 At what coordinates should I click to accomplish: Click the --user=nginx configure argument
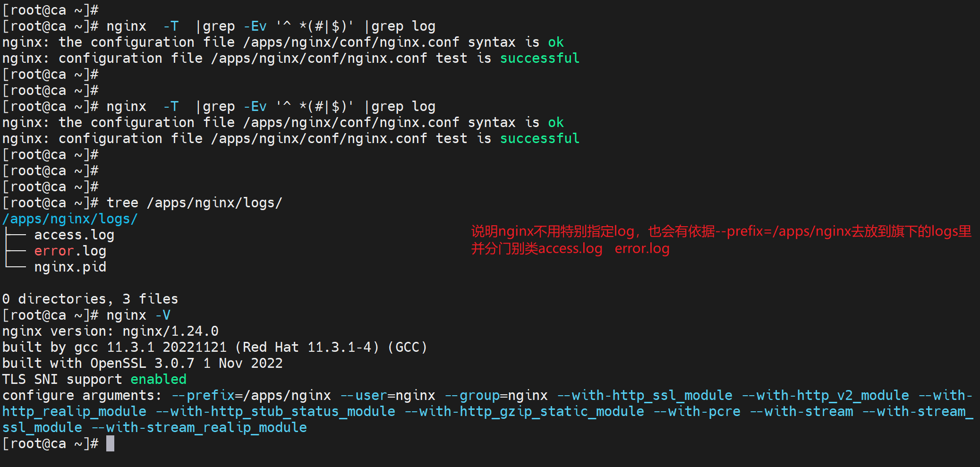click(388, 395)
